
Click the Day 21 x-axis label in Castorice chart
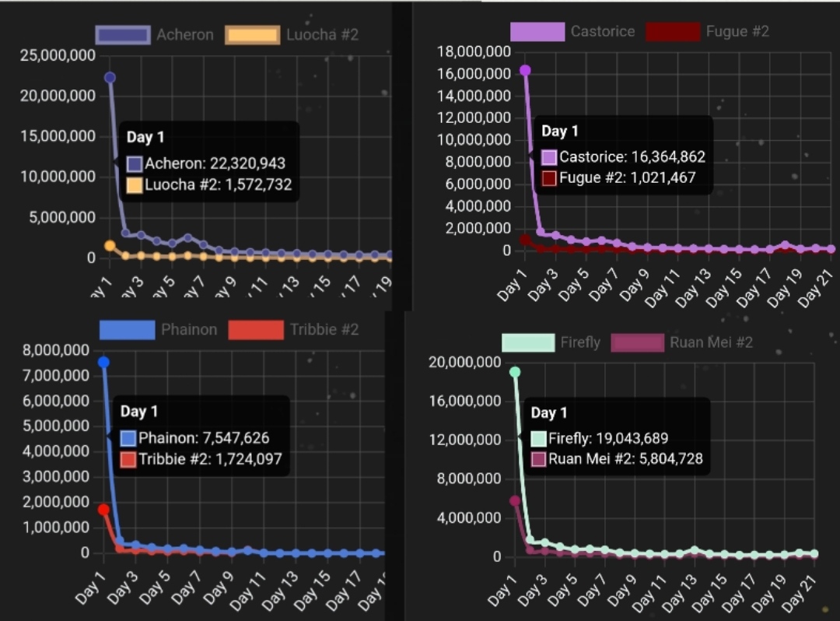tap(815, 289)
